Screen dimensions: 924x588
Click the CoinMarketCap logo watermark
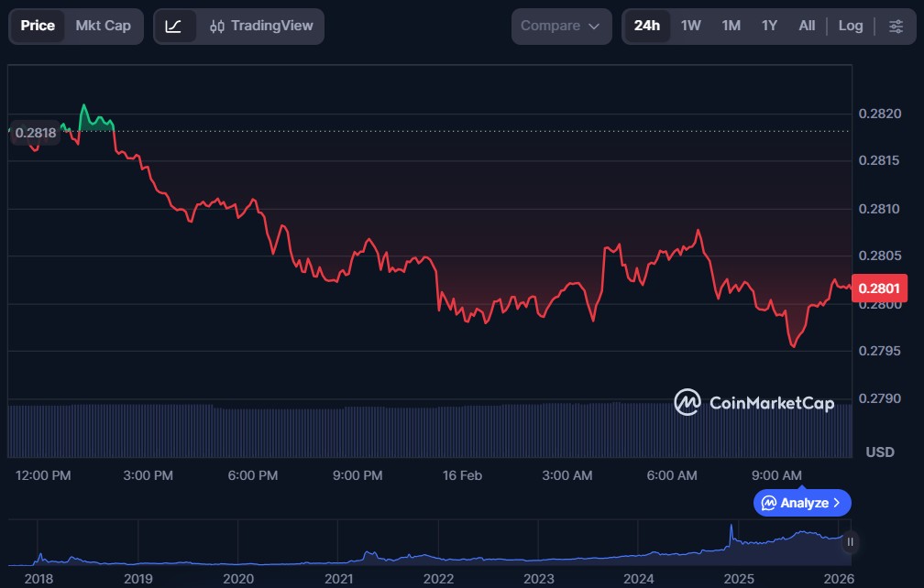753,402
